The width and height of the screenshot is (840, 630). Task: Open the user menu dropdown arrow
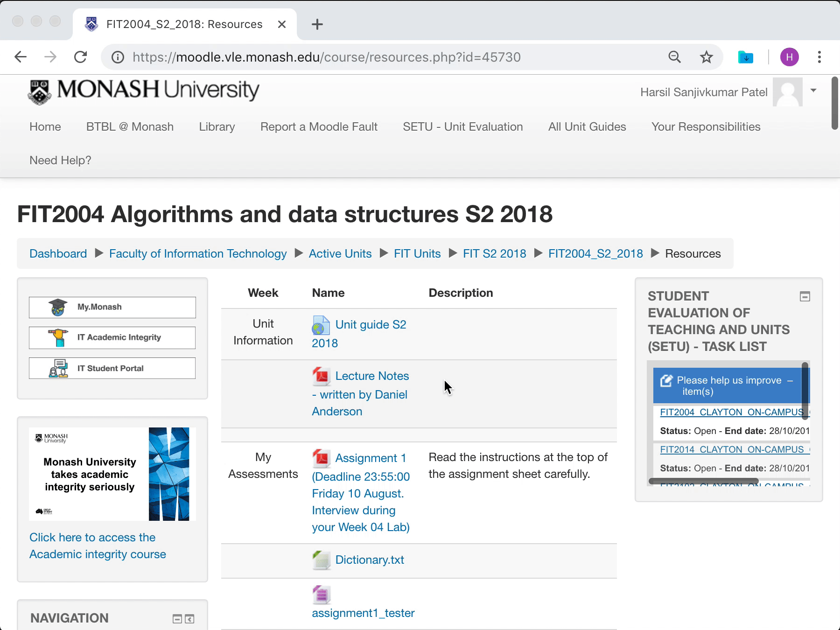coord(813,91)
